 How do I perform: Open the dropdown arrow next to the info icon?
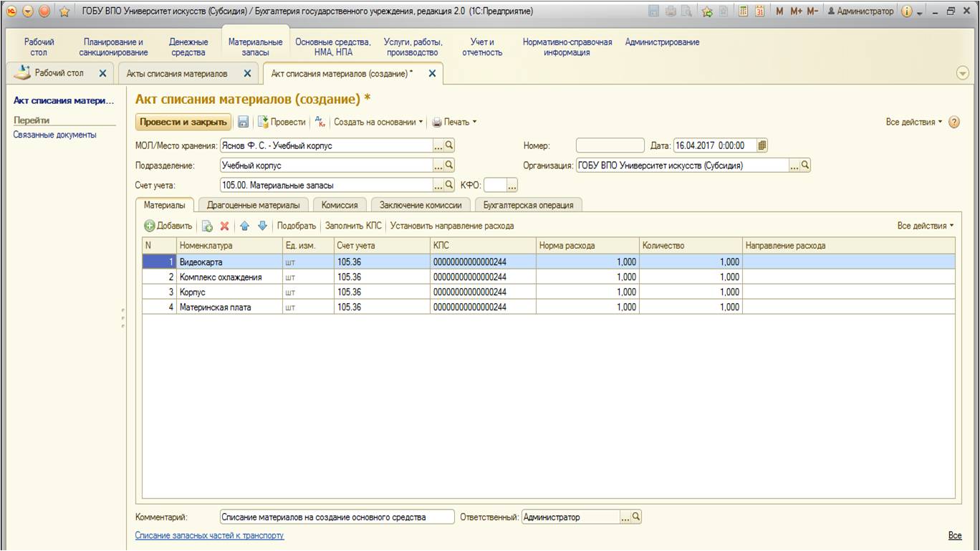tap(919, 12)
